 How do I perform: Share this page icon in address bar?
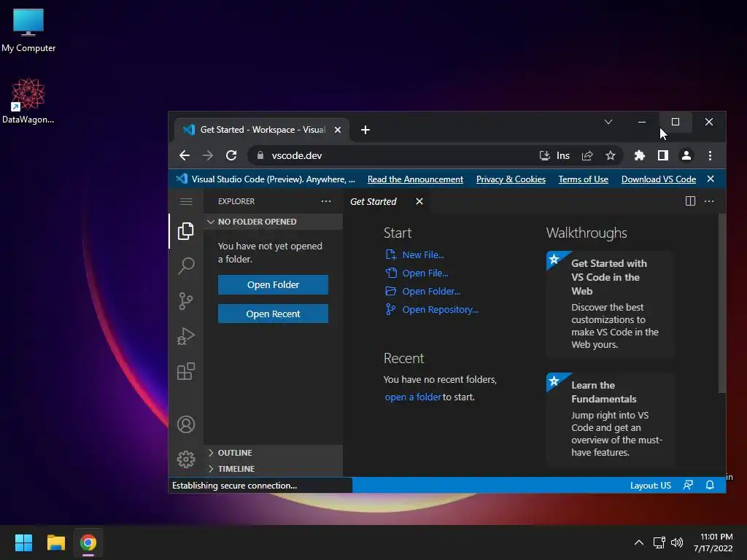tap(587, 155)
